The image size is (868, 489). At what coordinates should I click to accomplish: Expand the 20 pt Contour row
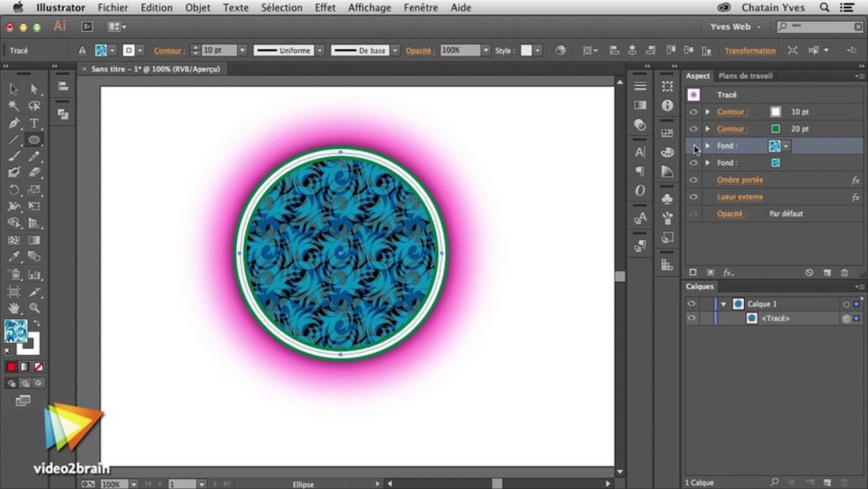coord(708,129)
